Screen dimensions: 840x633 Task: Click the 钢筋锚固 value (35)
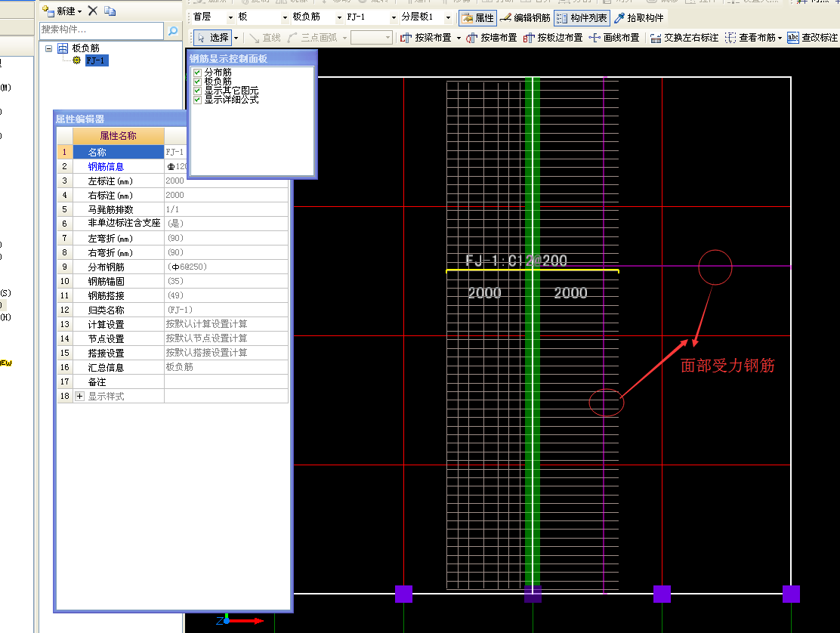[226, 281]
